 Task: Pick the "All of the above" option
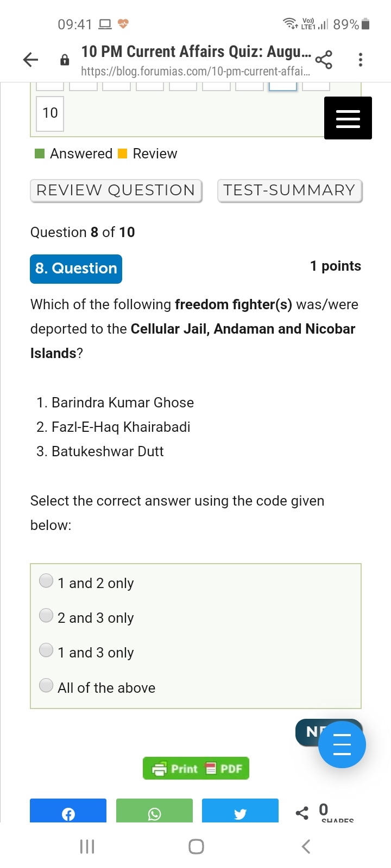click(x=47, y=685)
